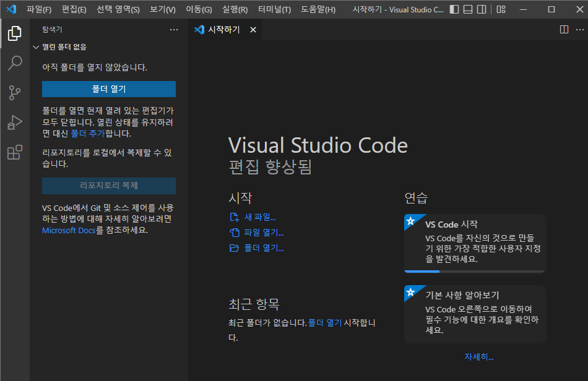Click the 연습 section heading
Image resolution: width=588 pixels, height=381 pixels.
click(417, 198)
